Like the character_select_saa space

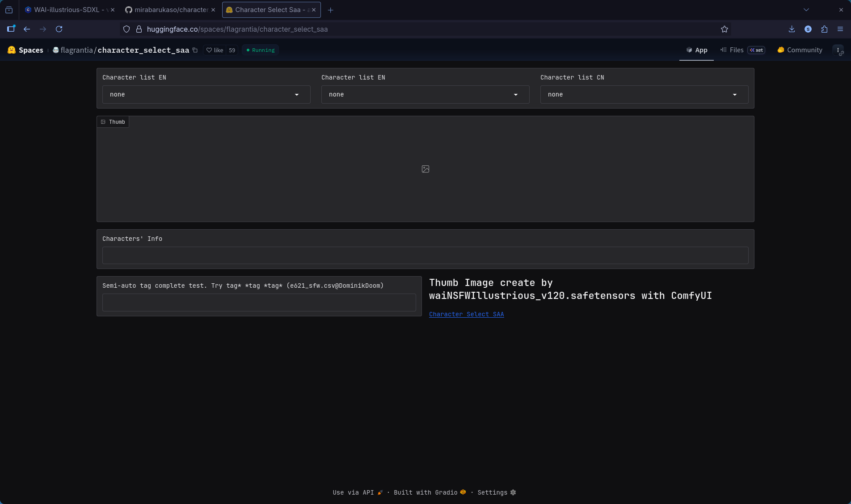click(x=215, y=50)
